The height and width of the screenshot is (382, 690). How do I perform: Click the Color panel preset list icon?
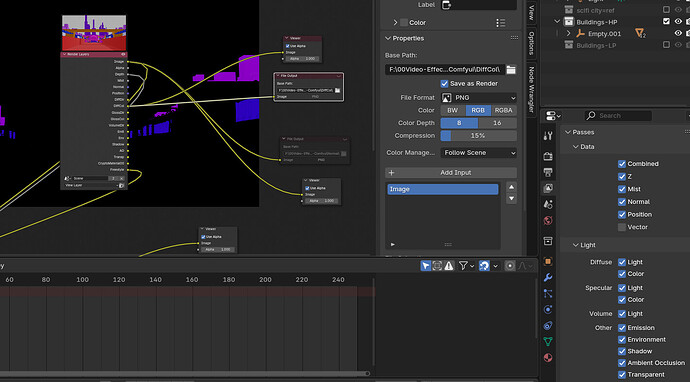[501, 22]
